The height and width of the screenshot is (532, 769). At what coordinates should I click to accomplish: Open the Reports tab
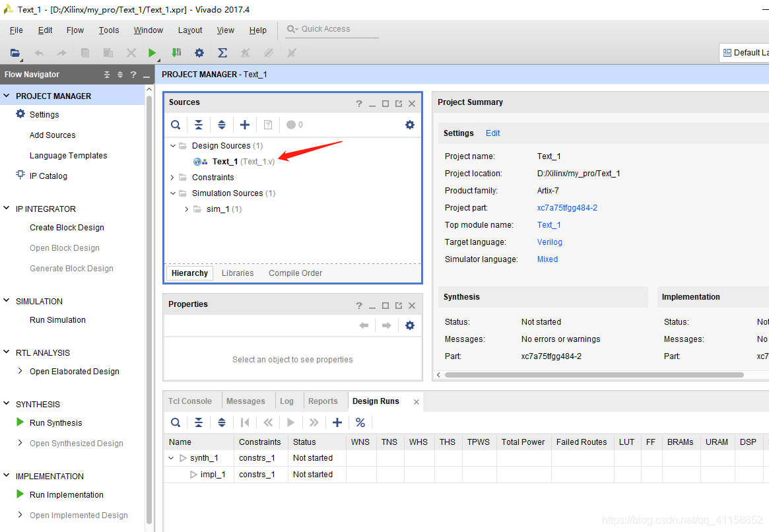point(323,401)
